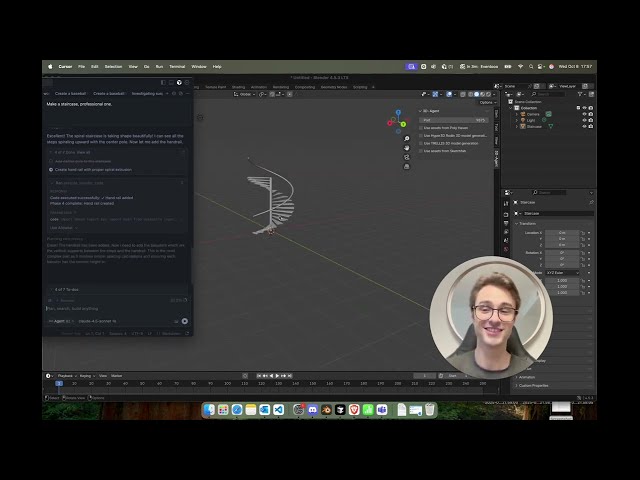Jump to last frame in timeline

290,376
